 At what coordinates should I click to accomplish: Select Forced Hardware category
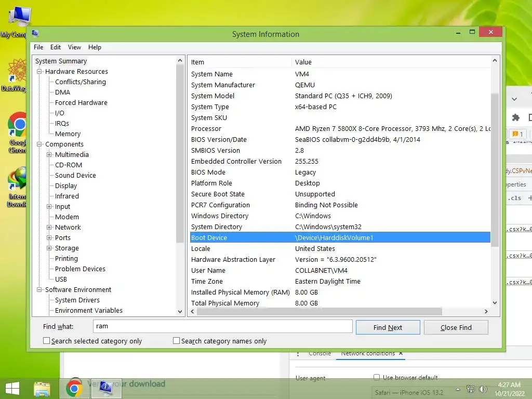(x=81, y=102)
